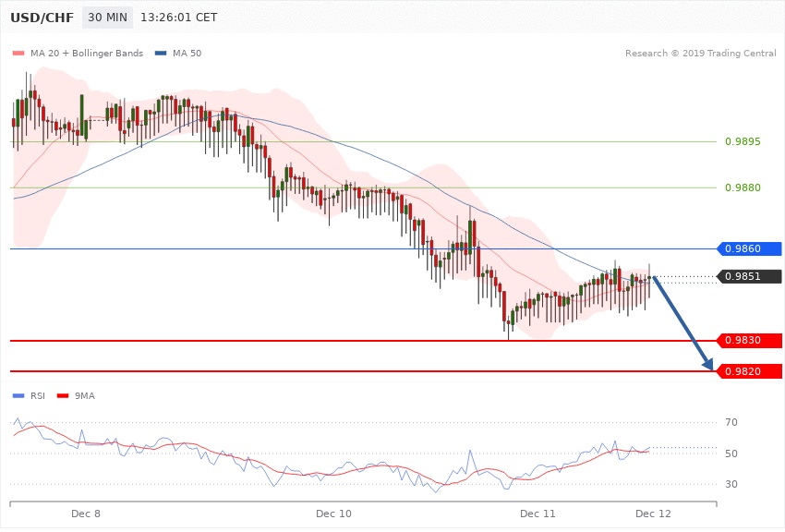Viewport: 785px width, 532px height.
Task: Click the green 0.9880 level label
Action: (743, 188)
